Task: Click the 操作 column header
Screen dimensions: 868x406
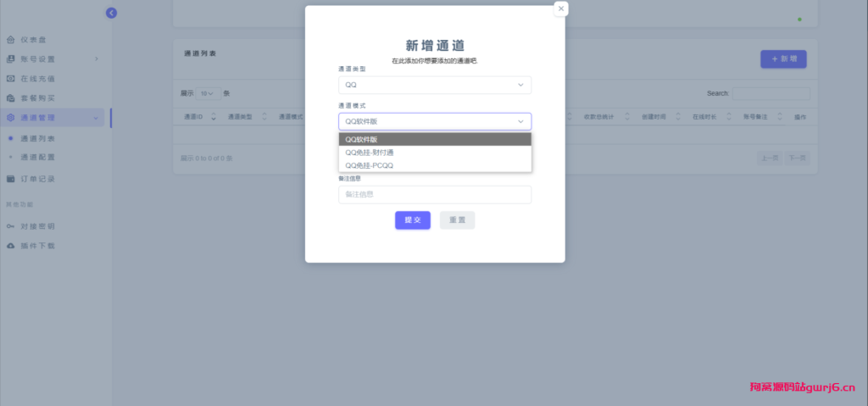Action: [x=800, y=118]
